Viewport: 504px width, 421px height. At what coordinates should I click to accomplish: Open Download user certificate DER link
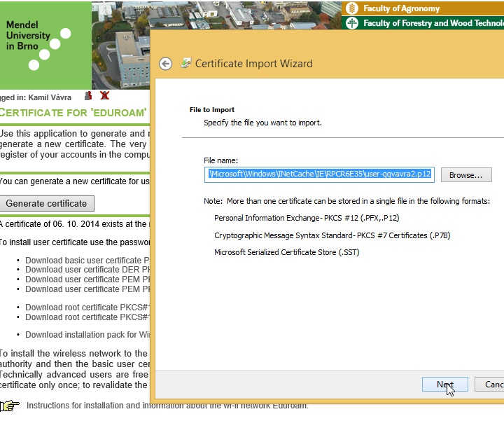[x=87, y=270]
